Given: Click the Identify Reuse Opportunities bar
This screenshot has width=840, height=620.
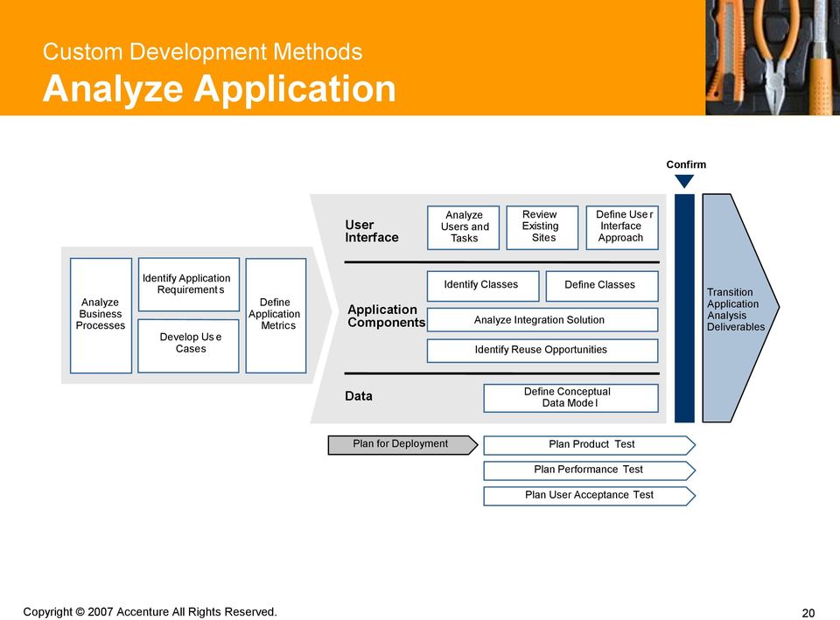Looking at the screenshot, I should (x=542, y=350).
